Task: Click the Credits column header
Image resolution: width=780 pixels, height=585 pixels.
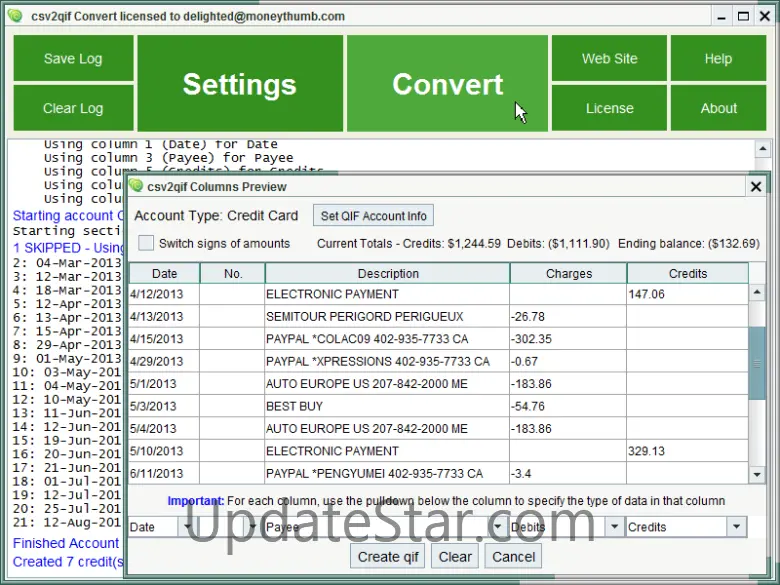Action: (687, 274)
